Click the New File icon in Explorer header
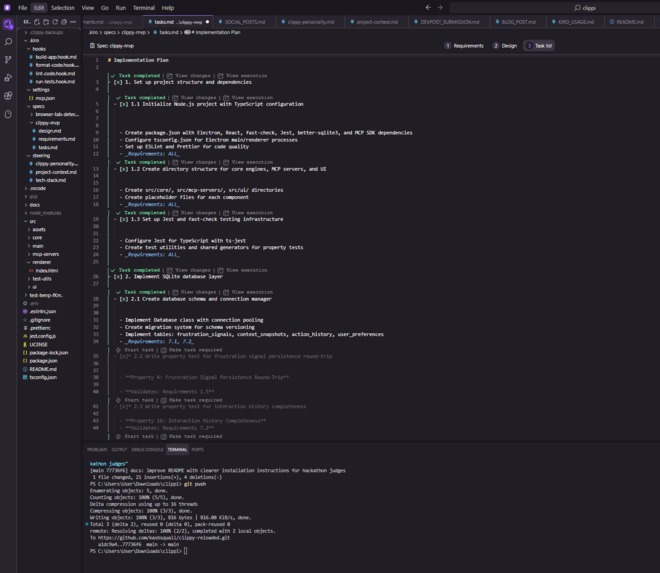 pyautogui.click(x=37, y=22)
